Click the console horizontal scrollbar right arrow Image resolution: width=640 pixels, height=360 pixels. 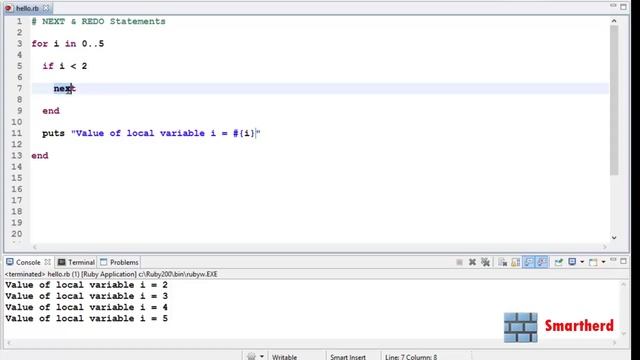click(614, 343)
